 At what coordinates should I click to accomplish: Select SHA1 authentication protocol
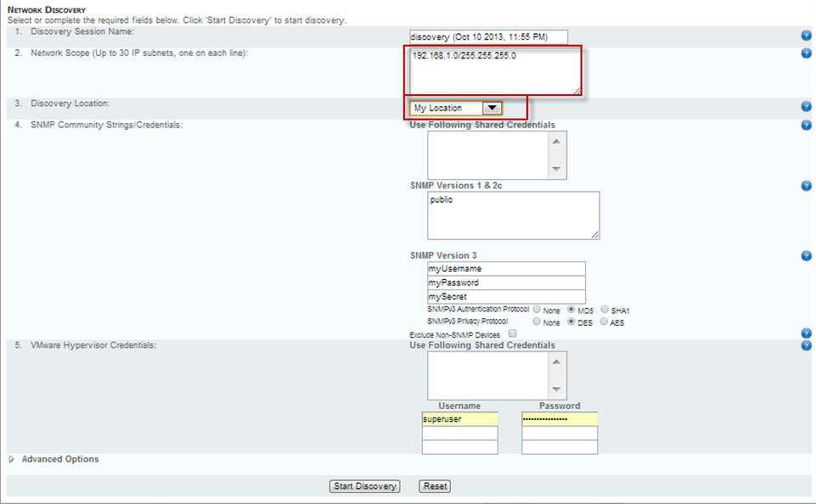click(x=605, y=310)
